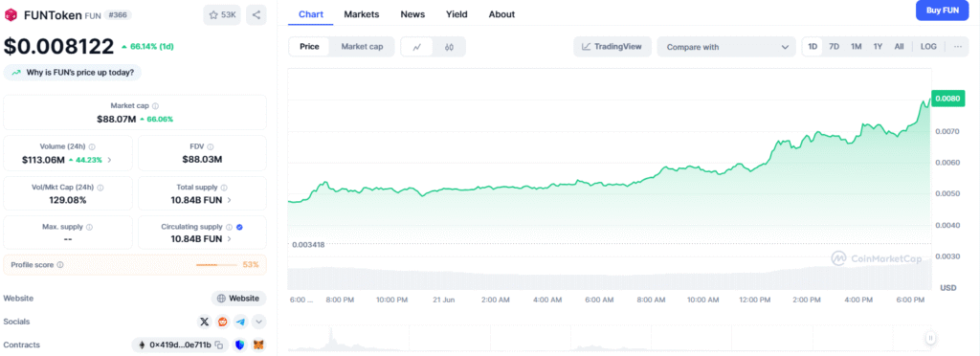Click the $88.07M market cap value
Viewport: 980px width, 356px height.
tap(116, 119)
